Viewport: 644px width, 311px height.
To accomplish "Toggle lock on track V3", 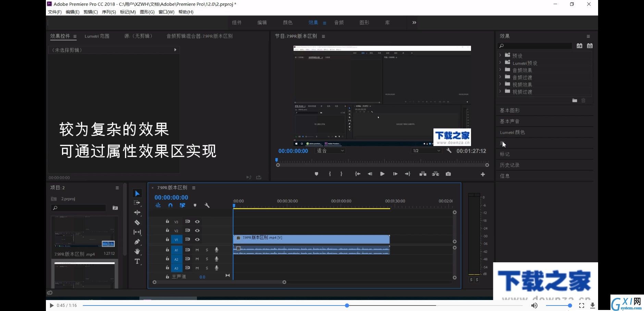I will 168,221.
